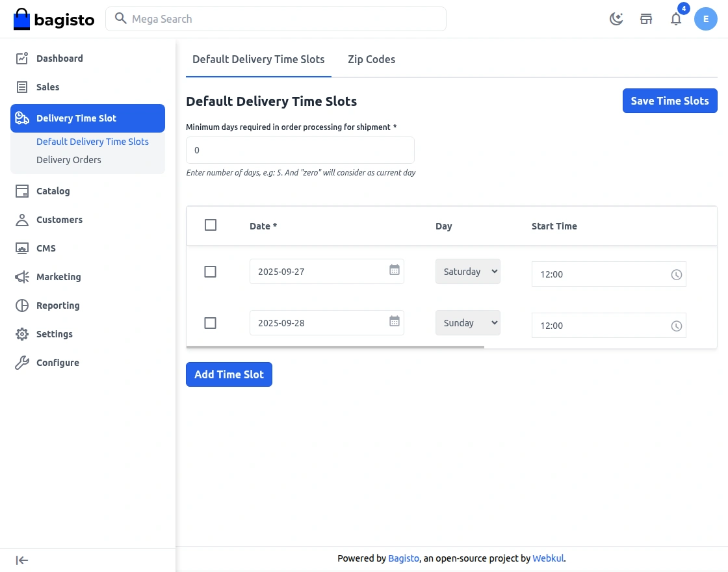Open the calendar picker for date 2025-09-27
The image size is (728, 572).
tap(394, 271)
